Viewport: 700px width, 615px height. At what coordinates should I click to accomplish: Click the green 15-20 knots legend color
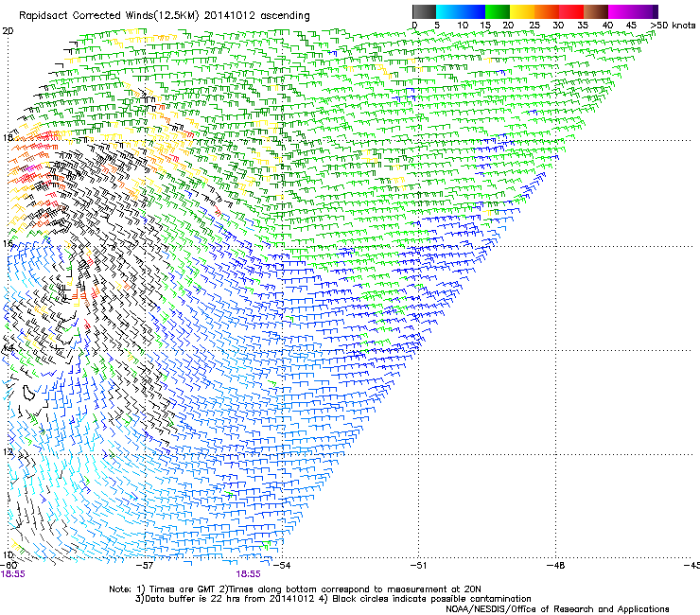pyautogui.click(x=498, y=11)
